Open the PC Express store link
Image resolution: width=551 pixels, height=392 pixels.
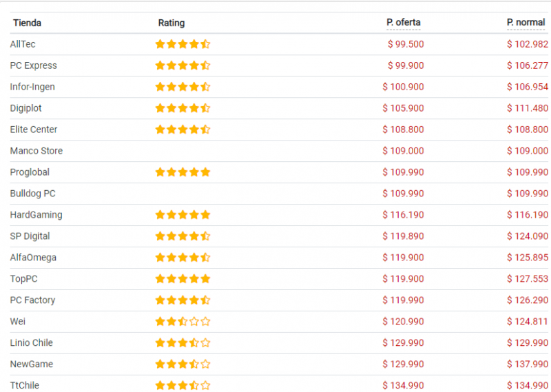34,65
